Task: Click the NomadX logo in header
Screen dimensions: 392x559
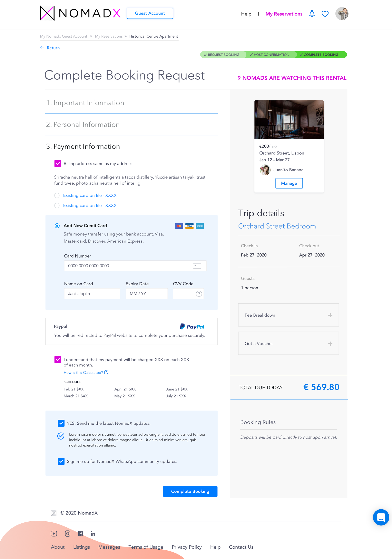Action: pyautogui.click(x=80, y=13)
